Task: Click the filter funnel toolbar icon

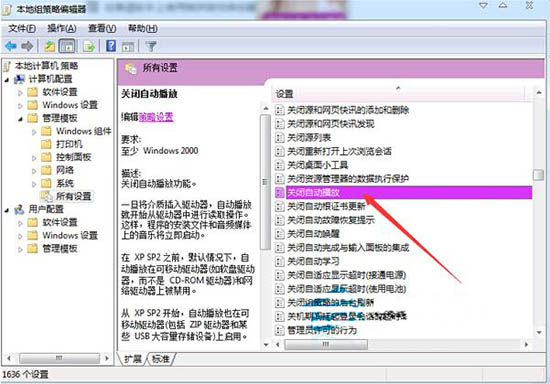Action: (x=151, y=46)
